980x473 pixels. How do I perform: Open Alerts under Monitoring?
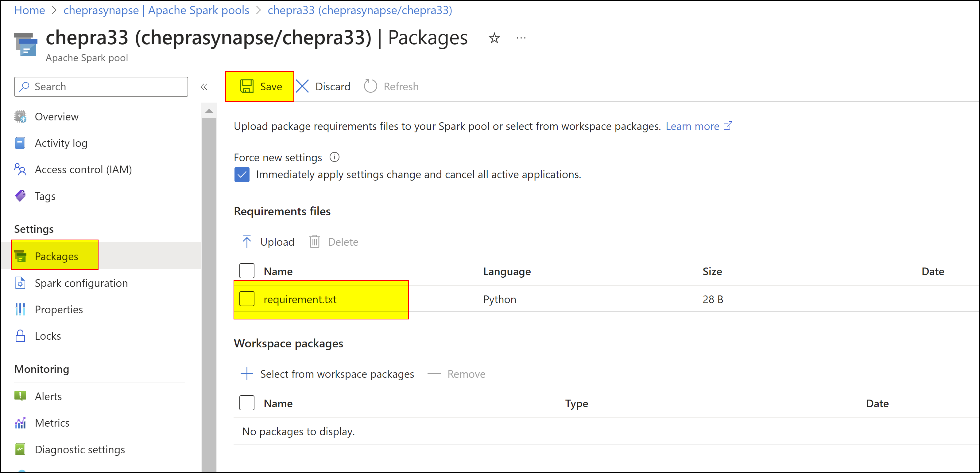click(48, 397)
